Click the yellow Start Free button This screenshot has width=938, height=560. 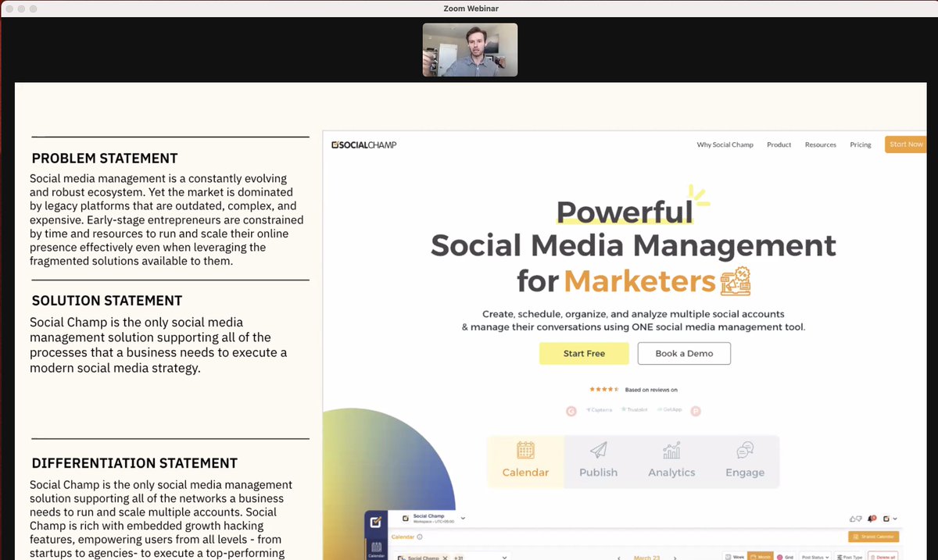[584, 353]
